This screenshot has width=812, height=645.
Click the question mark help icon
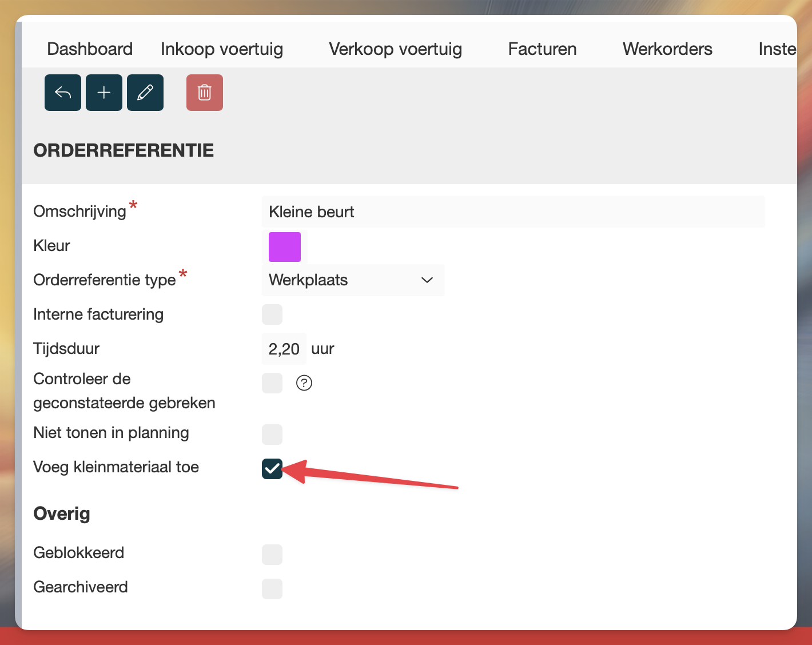click(304, 383)
